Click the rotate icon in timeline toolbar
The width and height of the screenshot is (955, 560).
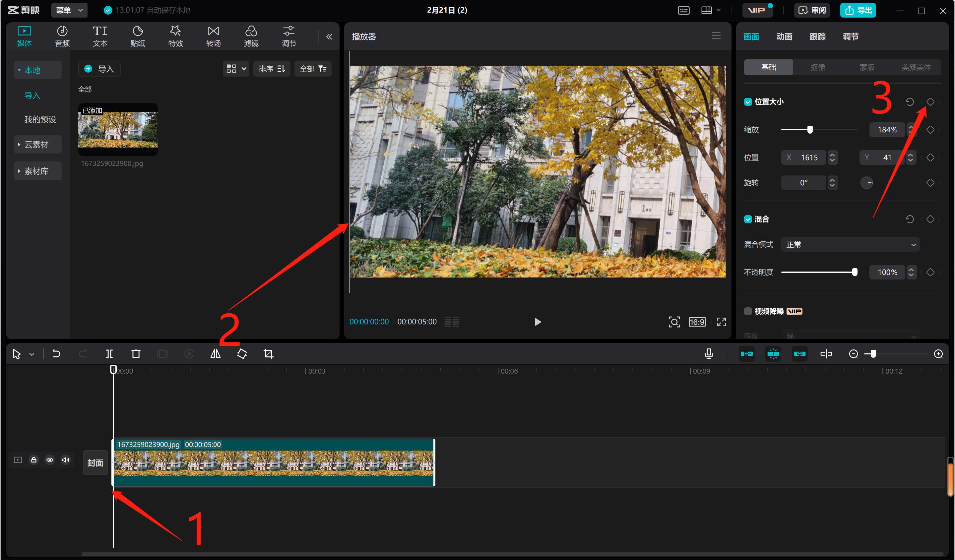click(242, 354)
